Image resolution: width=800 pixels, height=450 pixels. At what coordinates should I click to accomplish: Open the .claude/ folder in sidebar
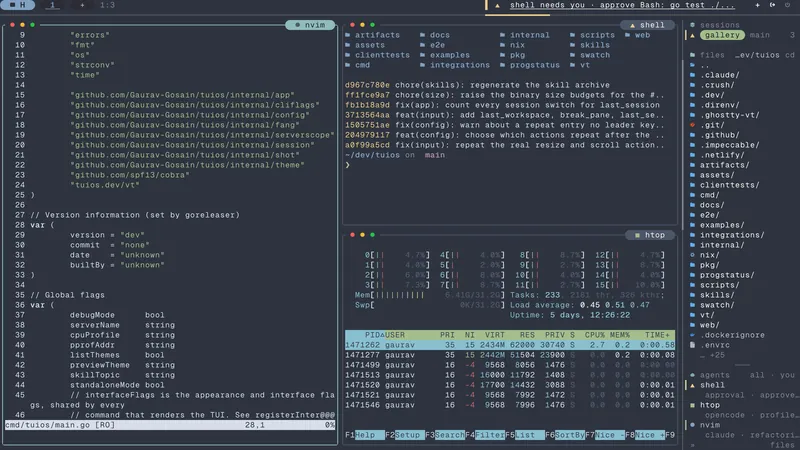[x=719, y=75]
